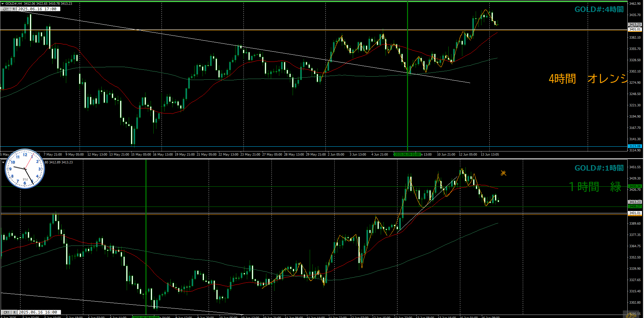
Task: Select the green 1時間 緑 text label
Action: click(595, 187)
